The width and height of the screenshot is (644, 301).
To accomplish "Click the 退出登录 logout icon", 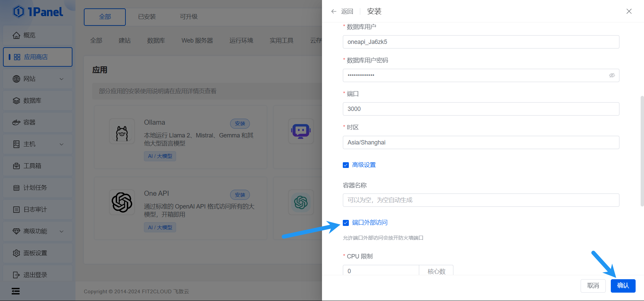I will pos(16,275).
